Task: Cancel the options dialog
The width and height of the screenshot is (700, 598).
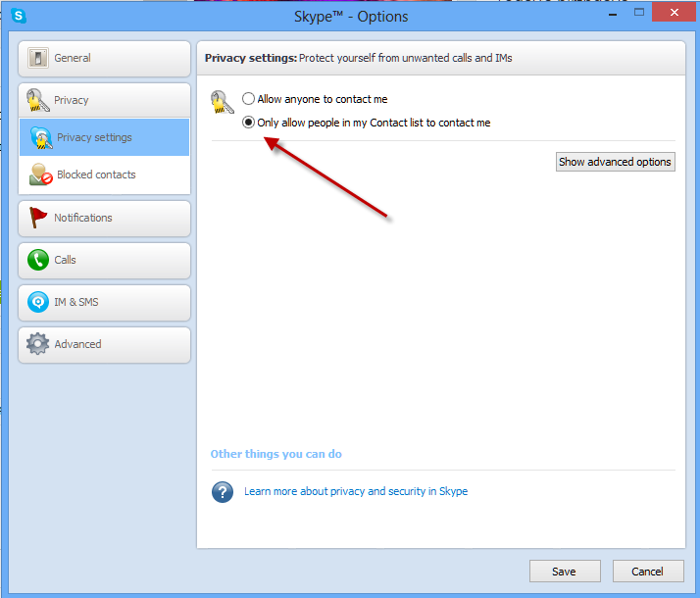Action: click(x=647, y=572)
